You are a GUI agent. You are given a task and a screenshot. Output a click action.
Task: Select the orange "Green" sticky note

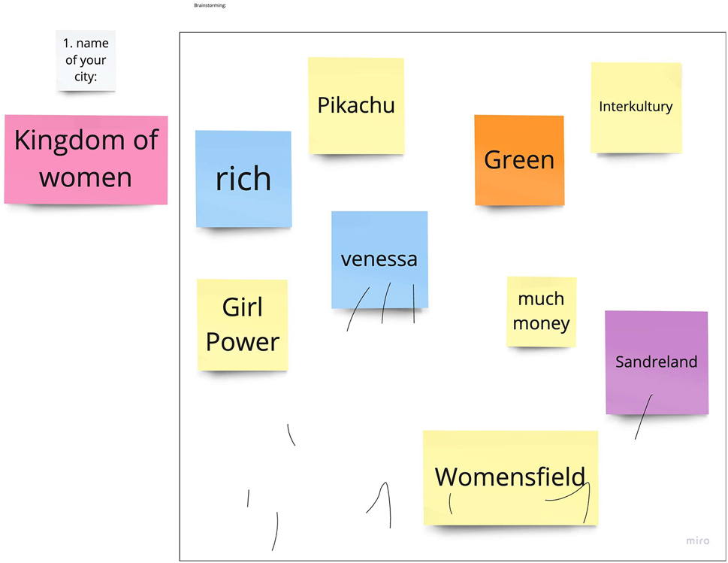coord(518,159)
